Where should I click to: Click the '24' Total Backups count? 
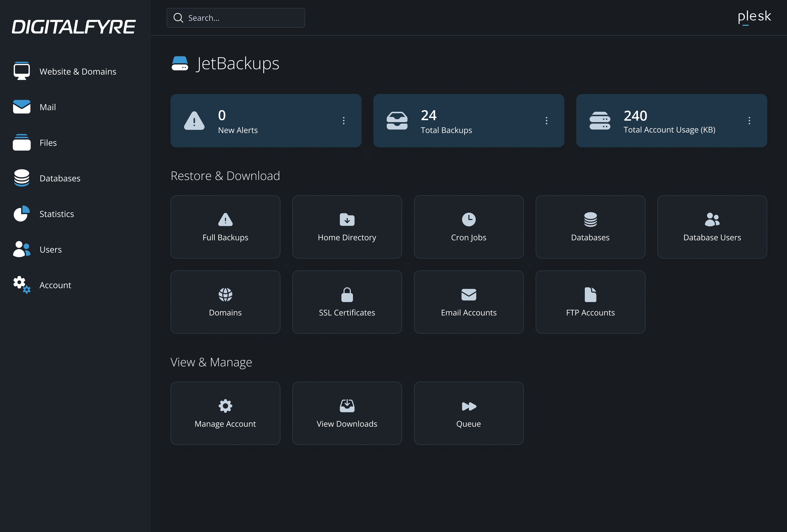[x=429, y=115]
